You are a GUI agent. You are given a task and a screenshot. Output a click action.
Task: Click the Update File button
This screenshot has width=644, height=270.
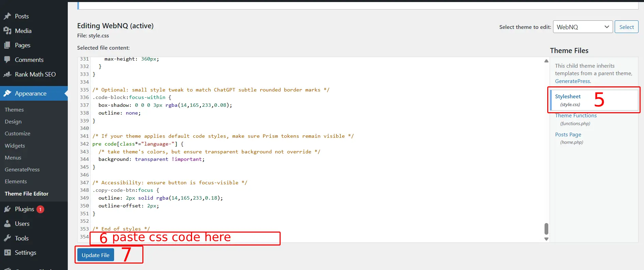[x=95, y=255]
